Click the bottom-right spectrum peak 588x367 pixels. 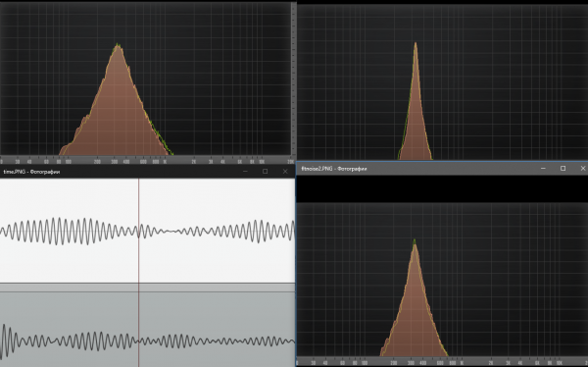pyautogui.click(x=414, y=242)
